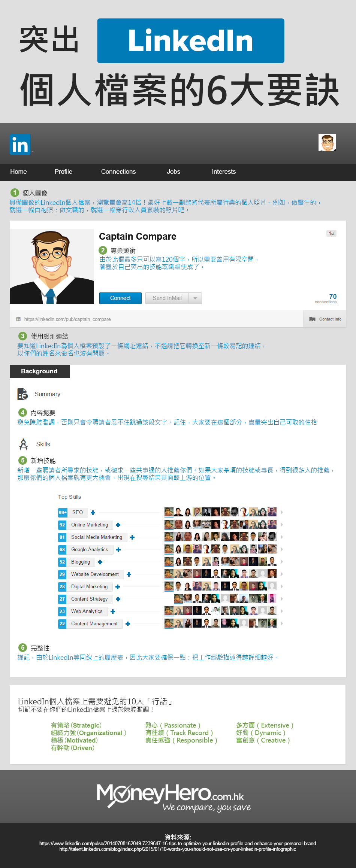Expand SEO endorsers with the arrow
356x868 pixels.
point(281,512)
